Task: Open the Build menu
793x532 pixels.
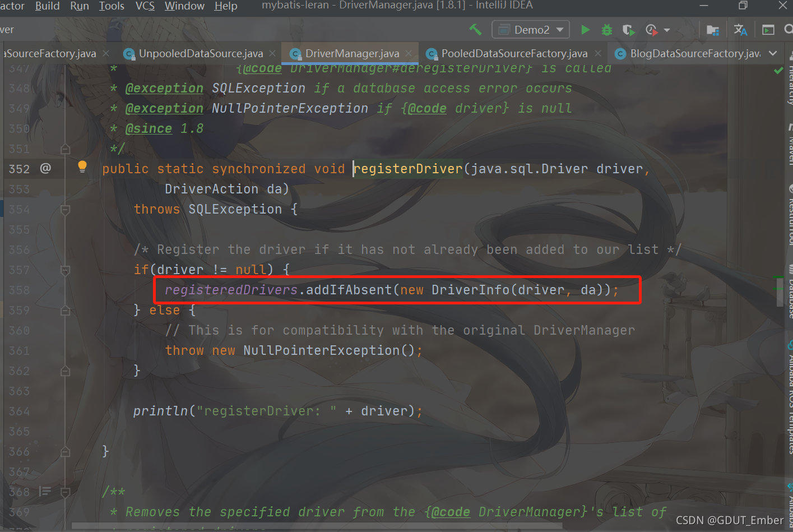Action: click(47, 6)
